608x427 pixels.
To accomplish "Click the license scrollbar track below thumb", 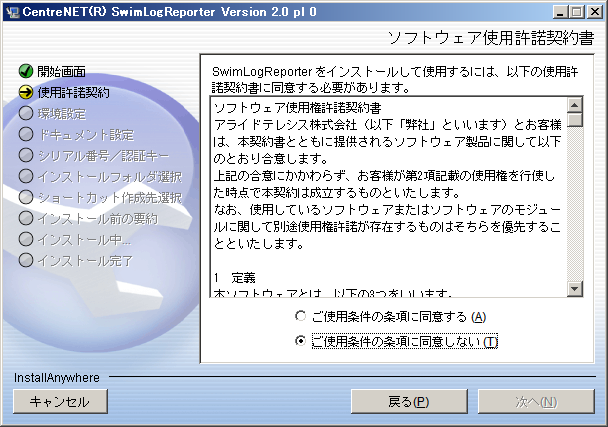I will (x=575, y=204).
